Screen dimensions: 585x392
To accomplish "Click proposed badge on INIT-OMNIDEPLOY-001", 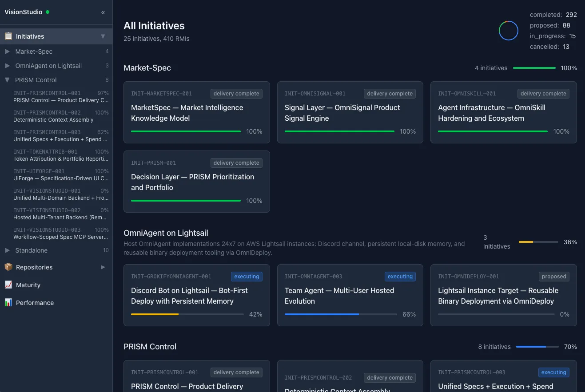I will tap(554, 277).
